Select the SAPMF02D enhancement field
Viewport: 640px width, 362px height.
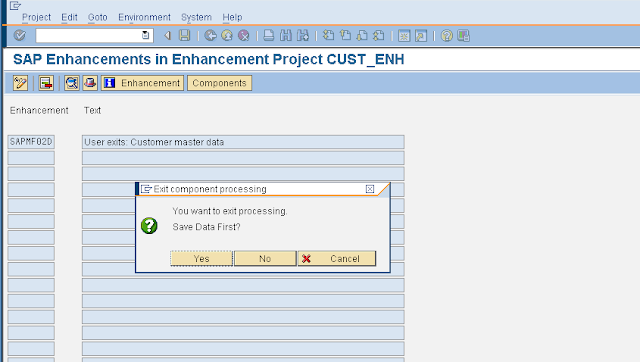(x=31, y=142)
